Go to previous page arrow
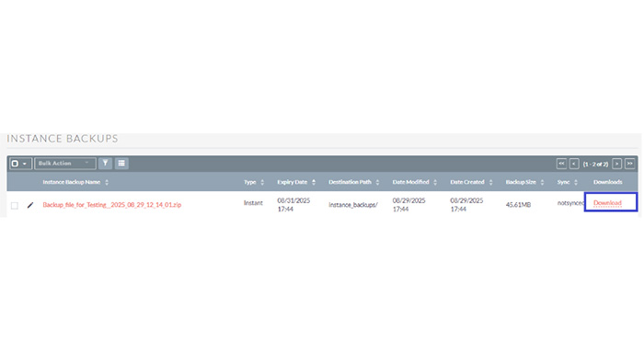Image resolution: width=644 pixels, height=353 pixels. pyautogui.click(x=574, y=164)
